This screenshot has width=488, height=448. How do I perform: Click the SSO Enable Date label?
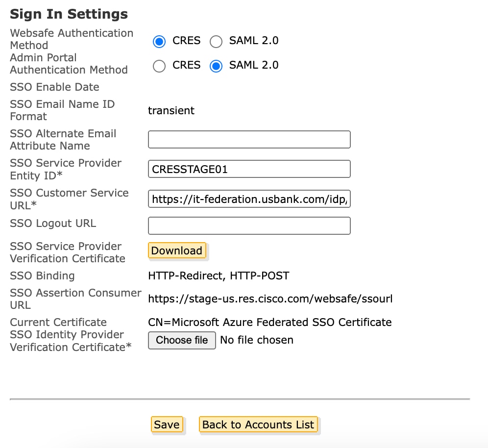point(54,87)
